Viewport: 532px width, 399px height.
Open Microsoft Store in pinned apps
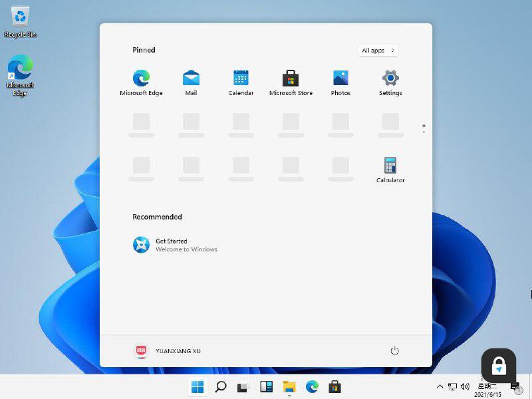pyautogui.click(x=291, y=82)
